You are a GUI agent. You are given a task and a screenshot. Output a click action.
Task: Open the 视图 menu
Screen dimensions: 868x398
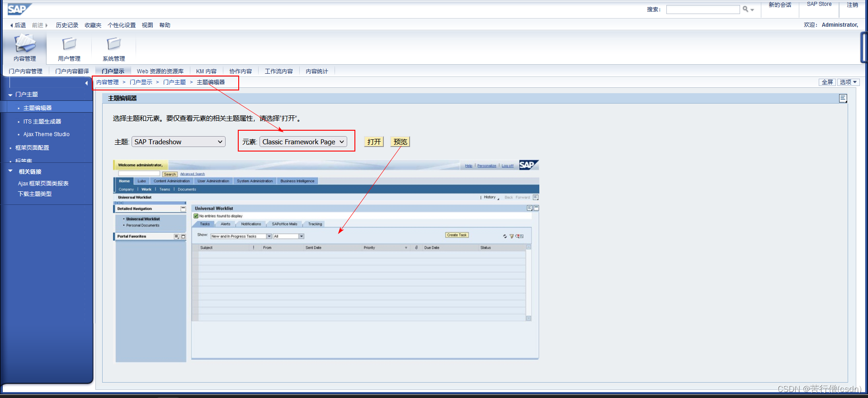147,25
